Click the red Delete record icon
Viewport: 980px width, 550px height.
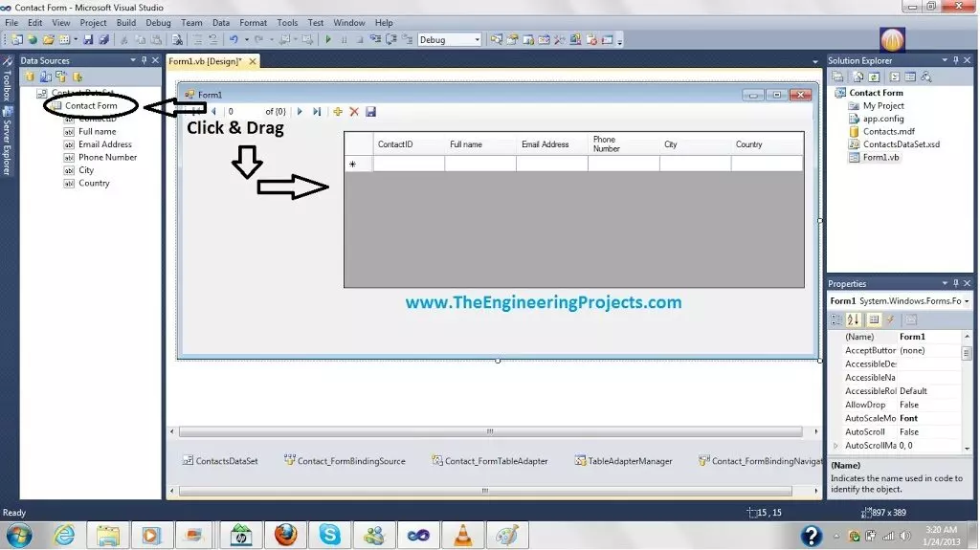pos(354,112)
